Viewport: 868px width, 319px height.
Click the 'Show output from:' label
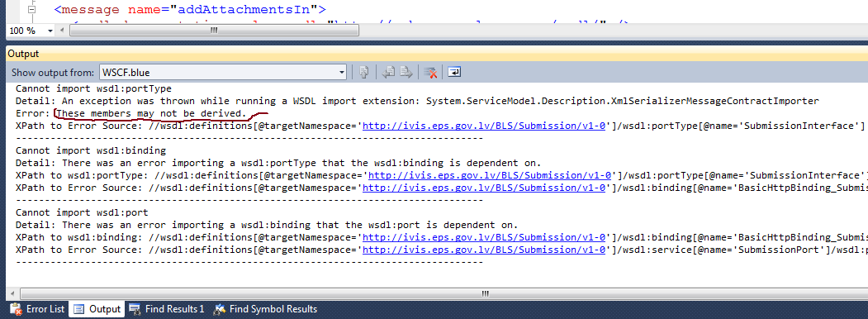pos(53,73)
